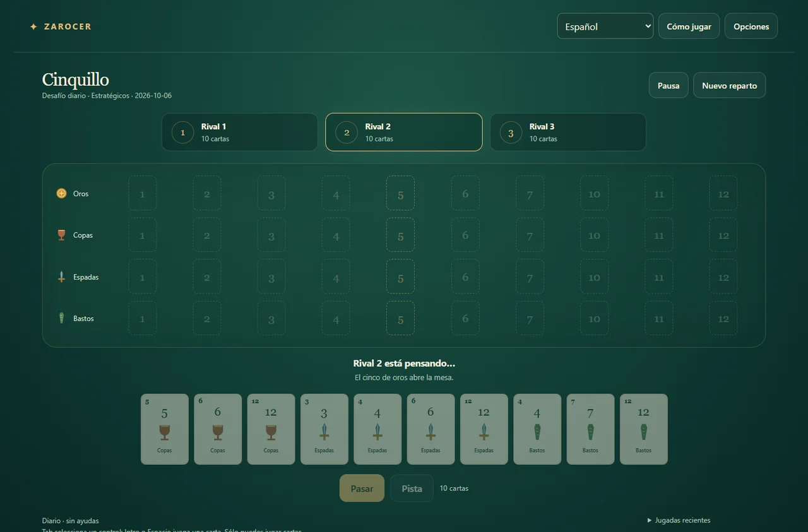Play the 4 of Bastos card

(x=537, y=429)
